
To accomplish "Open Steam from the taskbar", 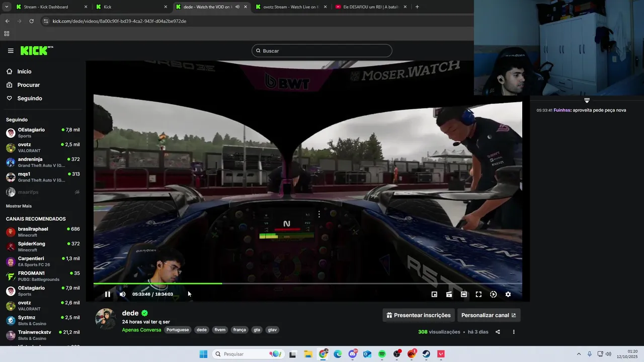I will pos(426,354).
